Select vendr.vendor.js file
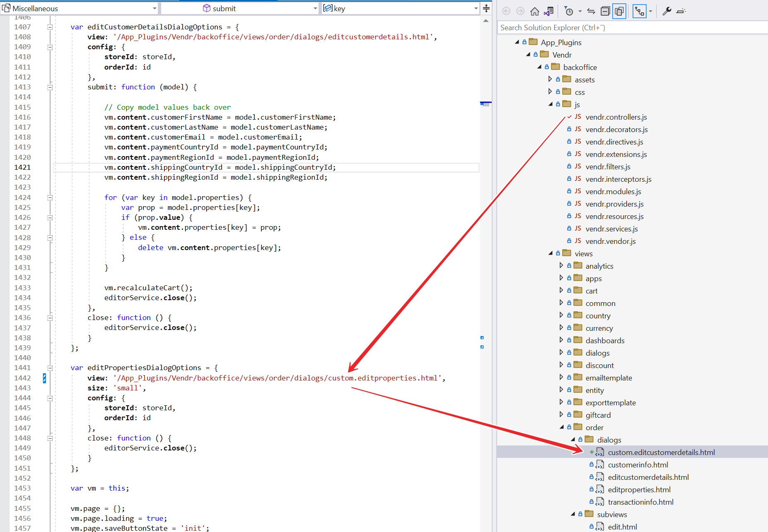Screen dimensions: 768x532 coord(611,241)
